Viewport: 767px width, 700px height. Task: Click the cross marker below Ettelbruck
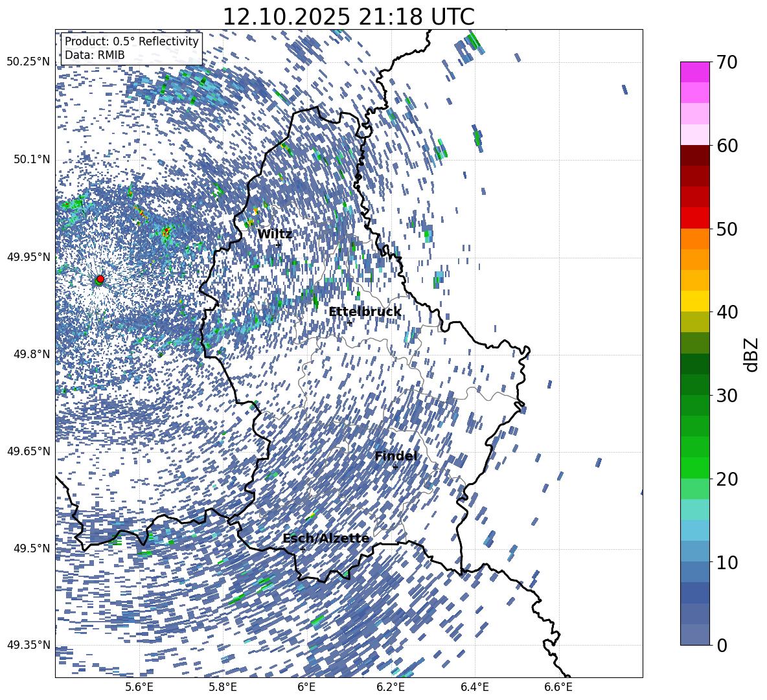coord(350,322)
